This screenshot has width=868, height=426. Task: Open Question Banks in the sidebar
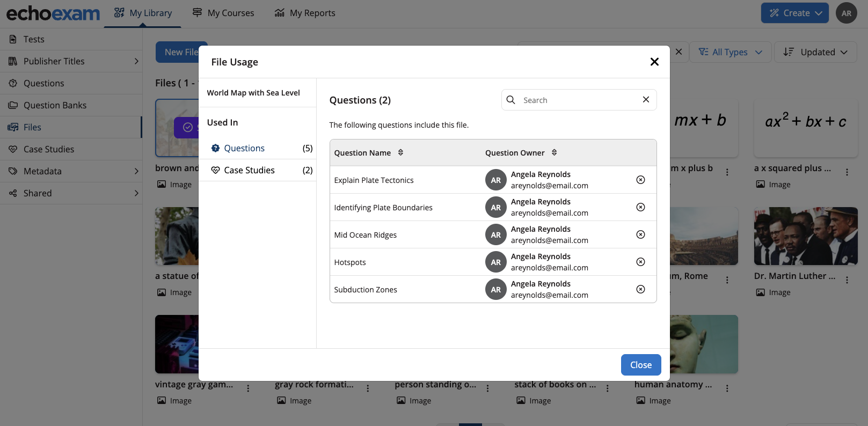[x=71, y=105]
